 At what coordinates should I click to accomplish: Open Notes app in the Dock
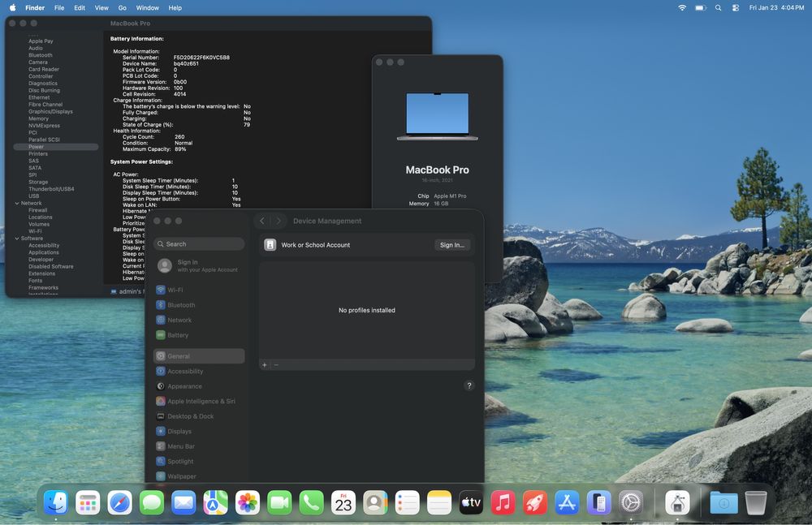[439, 502]
